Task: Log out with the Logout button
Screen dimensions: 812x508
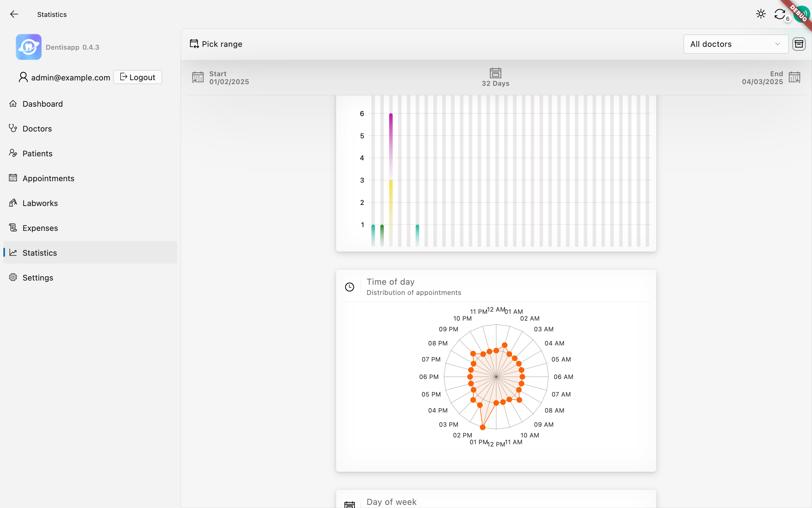Action: pyautogui.click(x=138, y=77)
